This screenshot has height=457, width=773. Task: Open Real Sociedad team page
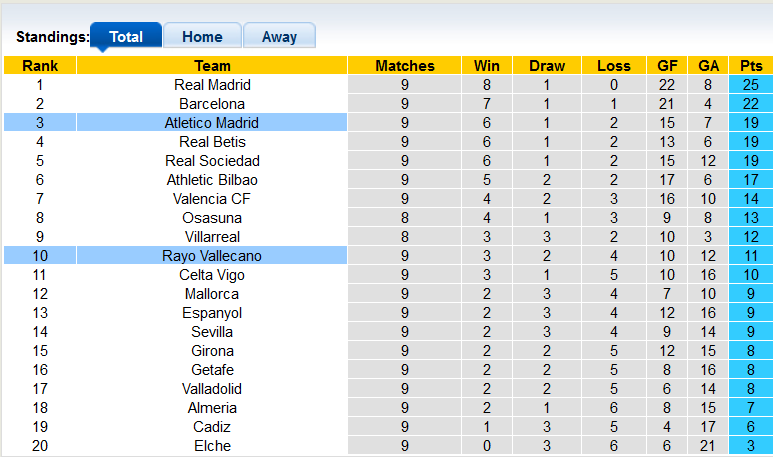coord(212,161)
